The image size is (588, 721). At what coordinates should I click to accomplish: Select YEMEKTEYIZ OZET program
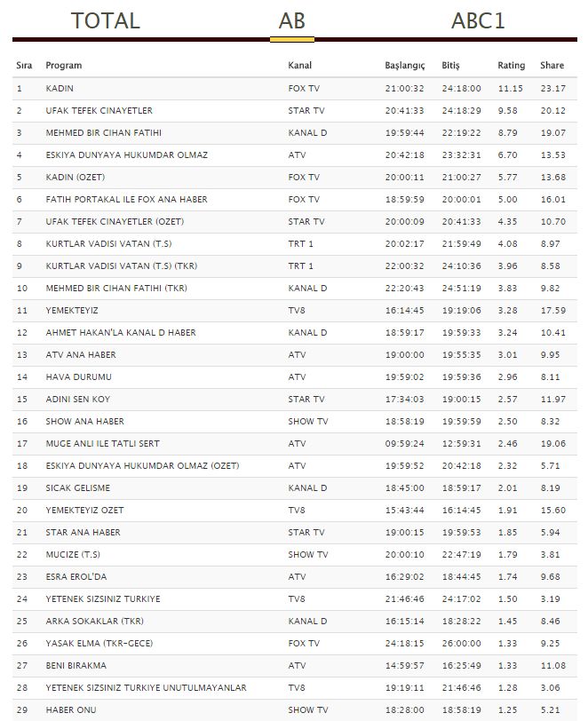[84, 511]
